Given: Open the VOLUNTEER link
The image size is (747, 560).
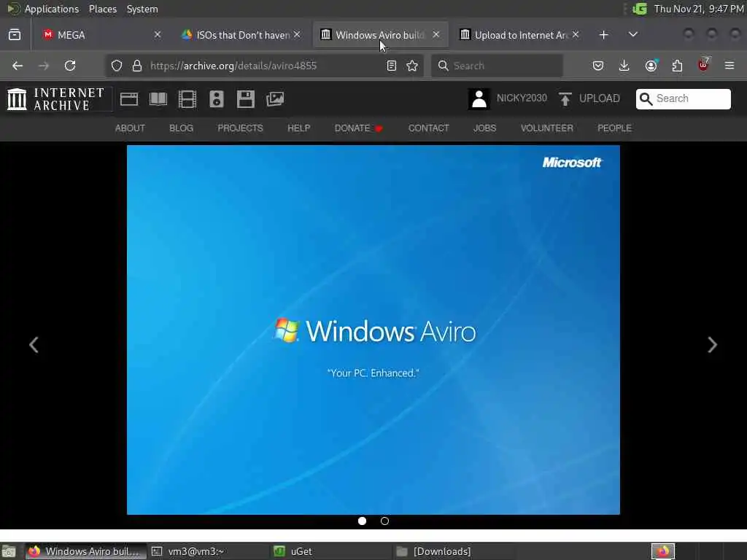Looking at the screenshot, I should [547, 128].
